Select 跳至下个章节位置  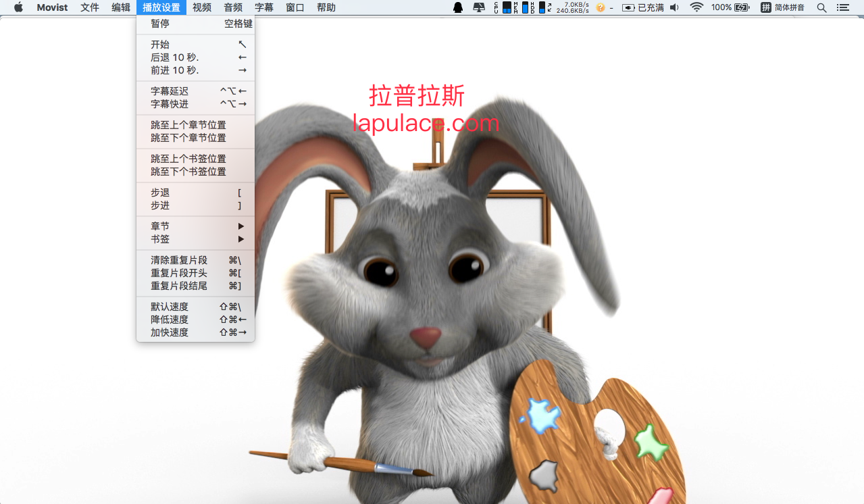196,138
